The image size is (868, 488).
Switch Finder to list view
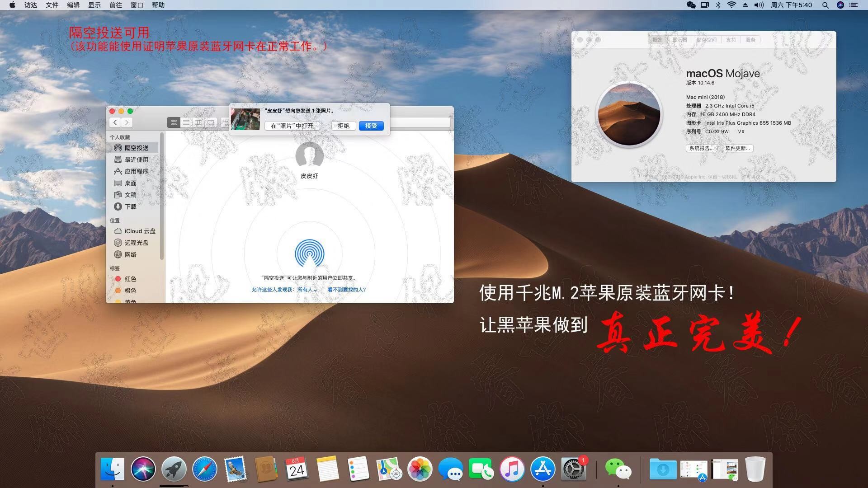point(186,122)
